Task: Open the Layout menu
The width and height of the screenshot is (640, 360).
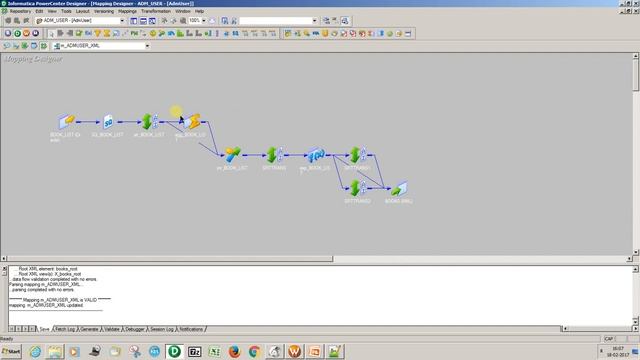Action: tap(82, 11)
